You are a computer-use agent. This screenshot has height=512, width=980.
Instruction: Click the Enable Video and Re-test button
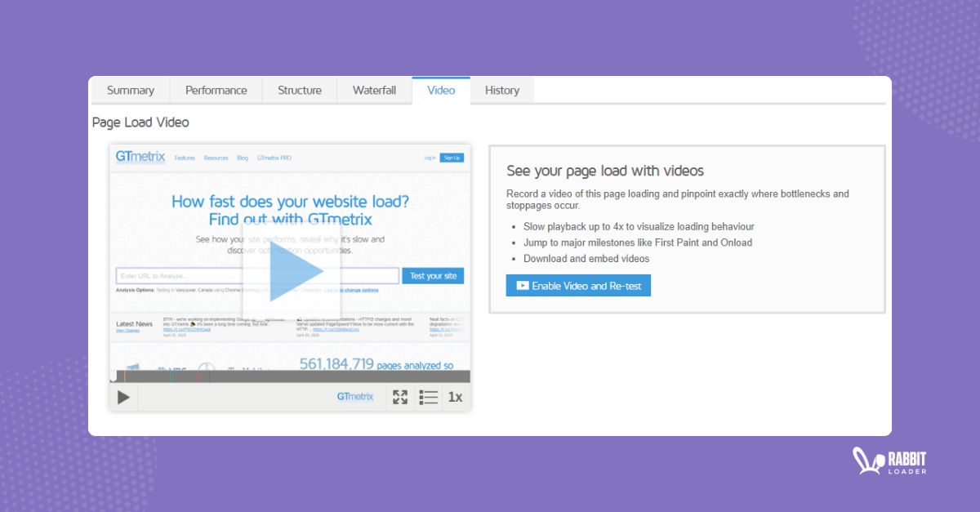(577, 285)
